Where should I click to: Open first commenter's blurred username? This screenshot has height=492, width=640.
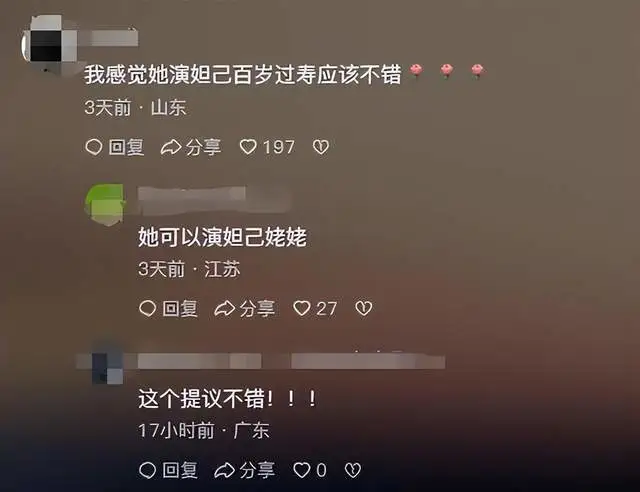[108, 38]
